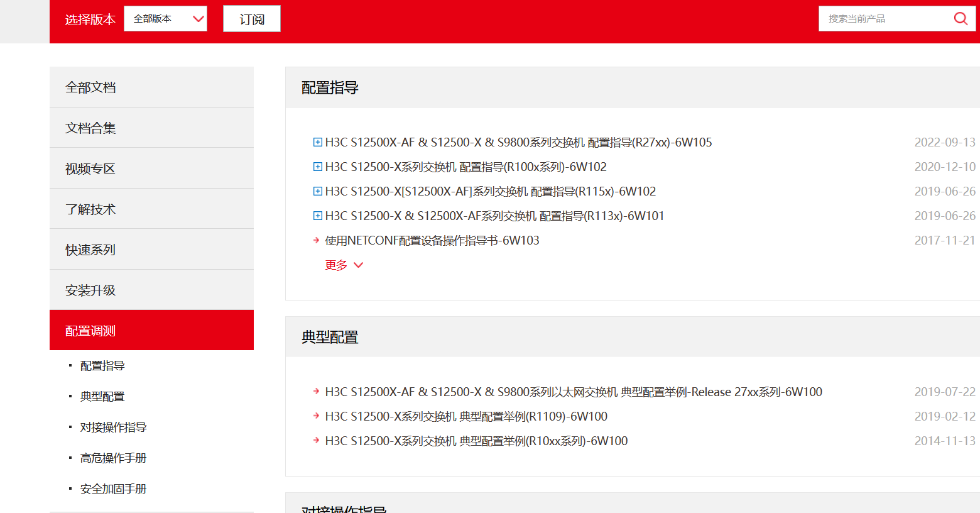Click the 典型配置 section heading
Image resolution: width=980 pixels, height=513 pixels.
point(330,338)
